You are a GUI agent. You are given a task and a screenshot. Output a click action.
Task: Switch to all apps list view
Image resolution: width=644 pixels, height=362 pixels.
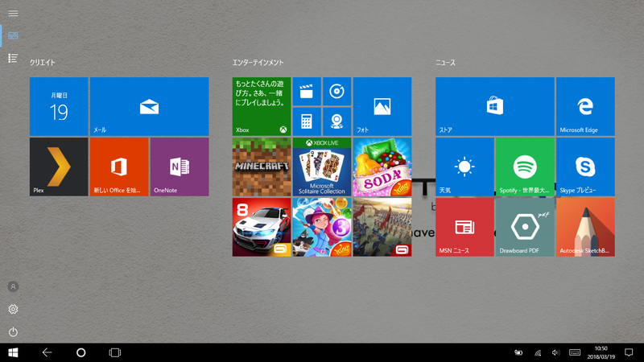point(13,58)
